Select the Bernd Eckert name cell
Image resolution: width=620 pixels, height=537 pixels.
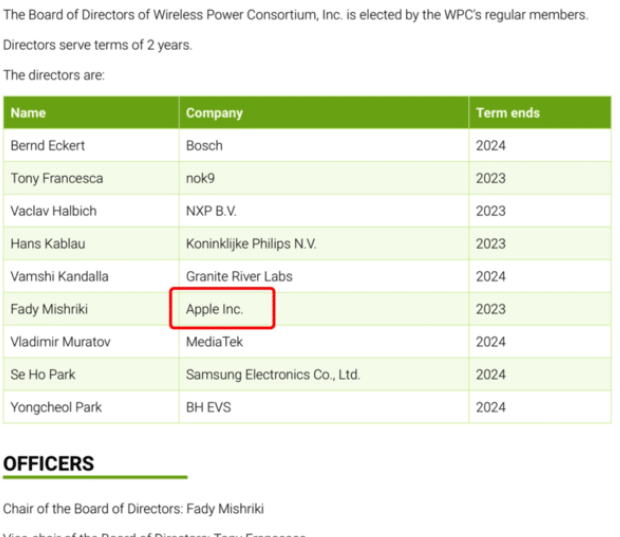click(x=91, y=146)
